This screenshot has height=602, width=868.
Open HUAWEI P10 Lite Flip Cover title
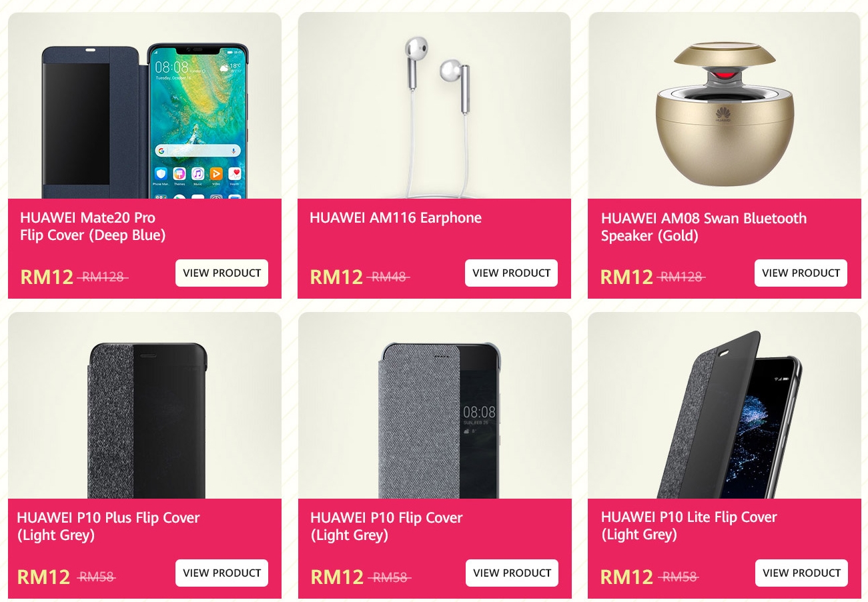(689, 526)
